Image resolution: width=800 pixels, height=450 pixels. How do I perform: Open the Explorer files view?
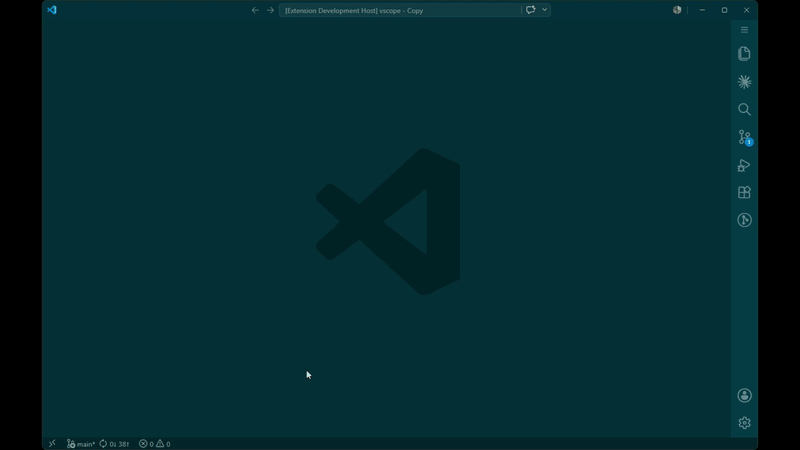[744, 54]
